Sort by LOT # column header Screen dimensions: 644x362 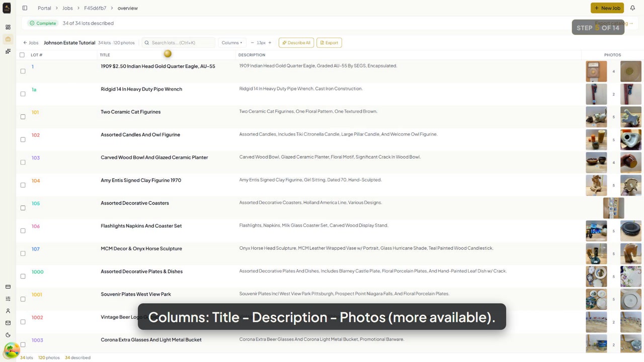pyautogui.click(x=36, y=55)
